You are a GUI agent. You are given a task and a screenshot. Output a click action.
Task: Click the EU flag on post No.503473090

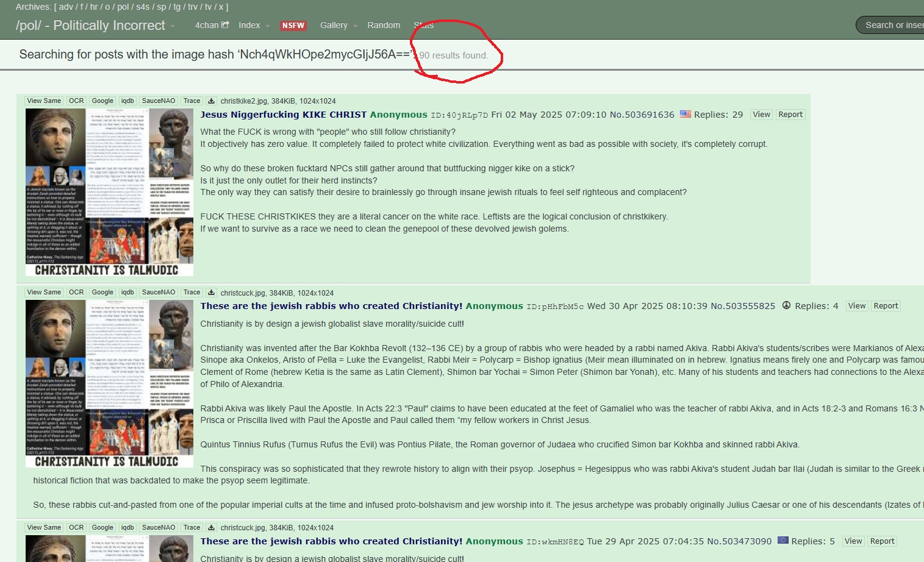click(x=783, y=540)
